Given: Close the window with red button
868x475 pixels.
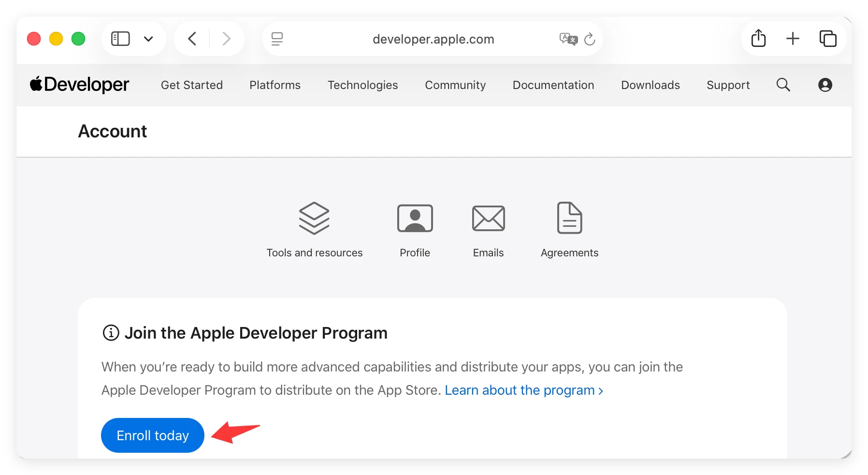Looking at the screenshot, I should click(34, 39).
